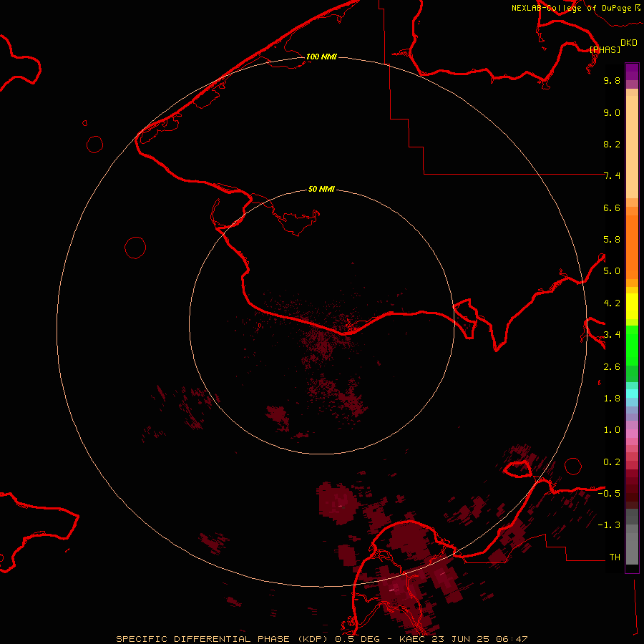
Task: Click the 9.0 value on the color scale
Action: [612, 112]
